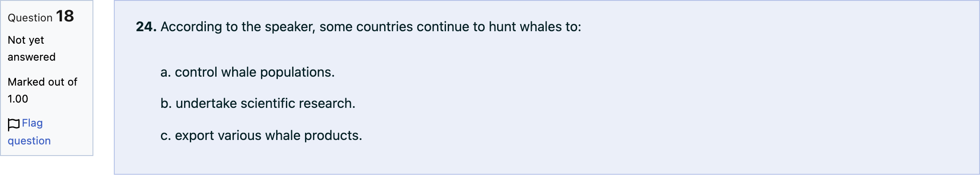Click the Flag question link
This screenshot has height=189, width=980.
click(29, 131)
